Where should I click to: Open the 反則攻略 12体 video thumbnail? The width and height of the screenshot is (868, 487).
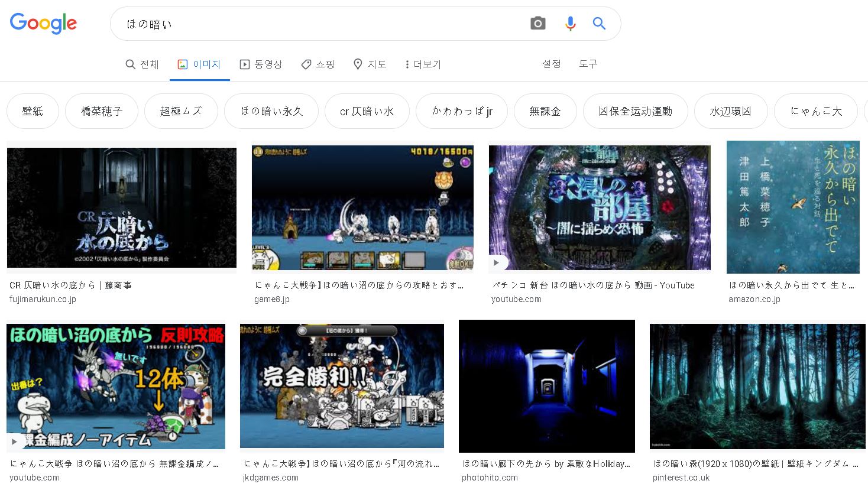[116, 387]
